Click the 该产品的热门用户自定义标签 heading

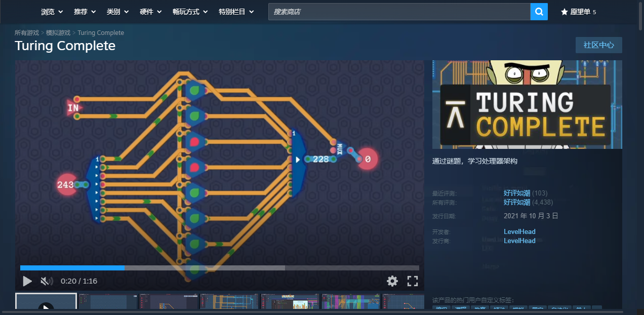pos(473,300)
